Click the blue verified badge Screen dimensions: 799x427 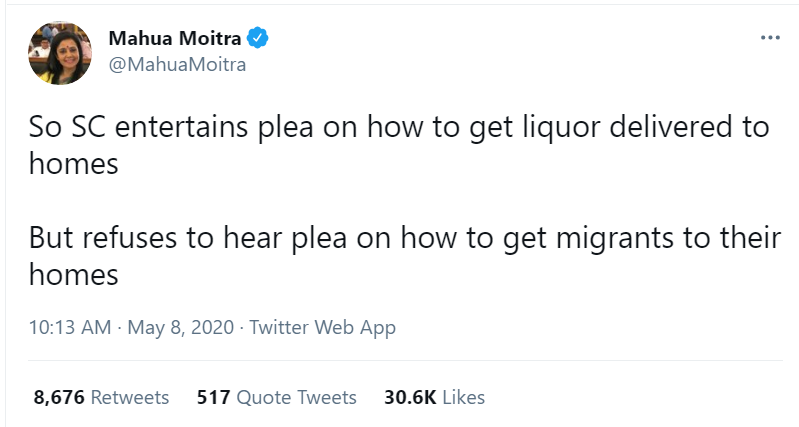tap(258, 38)
